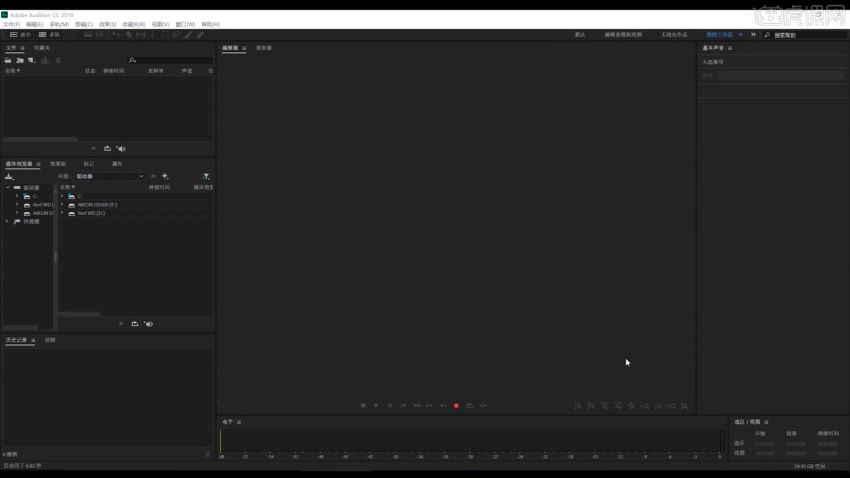Switch to the 混音器 tab

coord(264,48)
